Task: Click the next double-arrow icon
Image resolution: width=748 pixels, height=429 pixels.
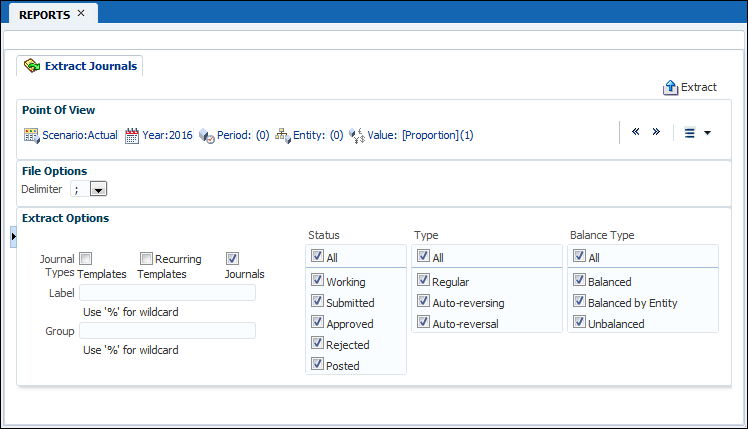Action: pos(656,132)
